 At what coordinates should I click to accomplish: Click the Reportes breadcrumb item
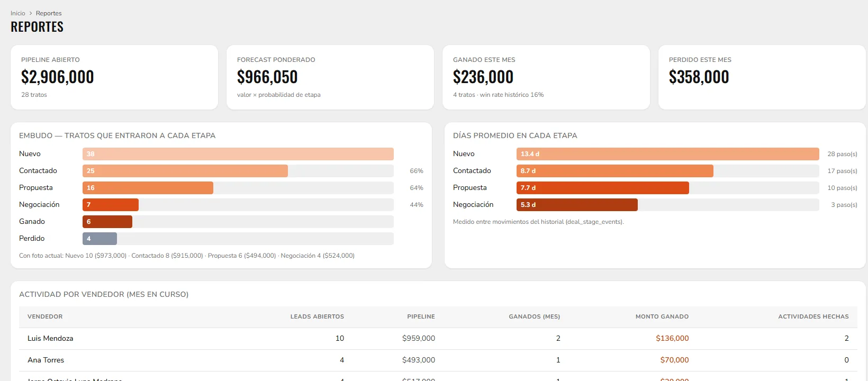pyautogui.click(x=49, y=13)
